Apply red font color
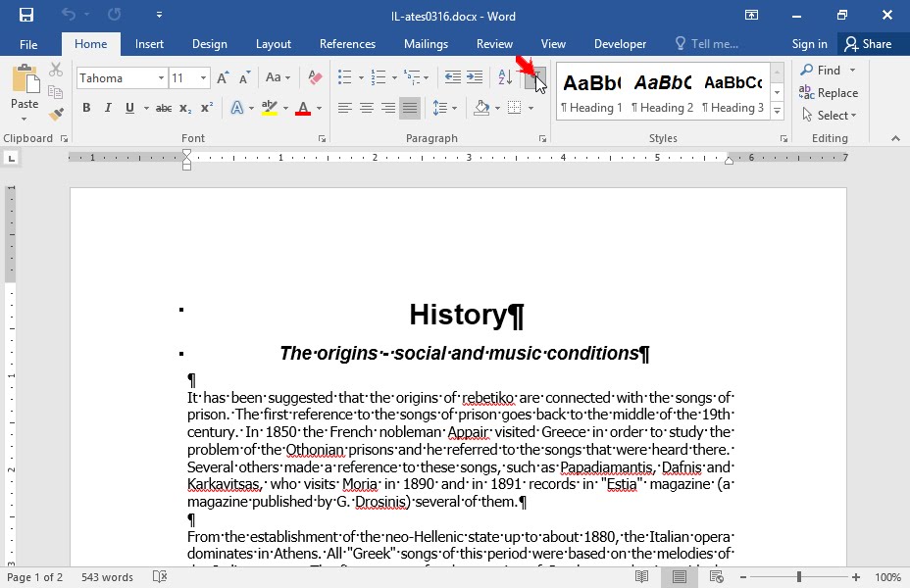This screenshot has height=588, width=910. coord(303,108)
